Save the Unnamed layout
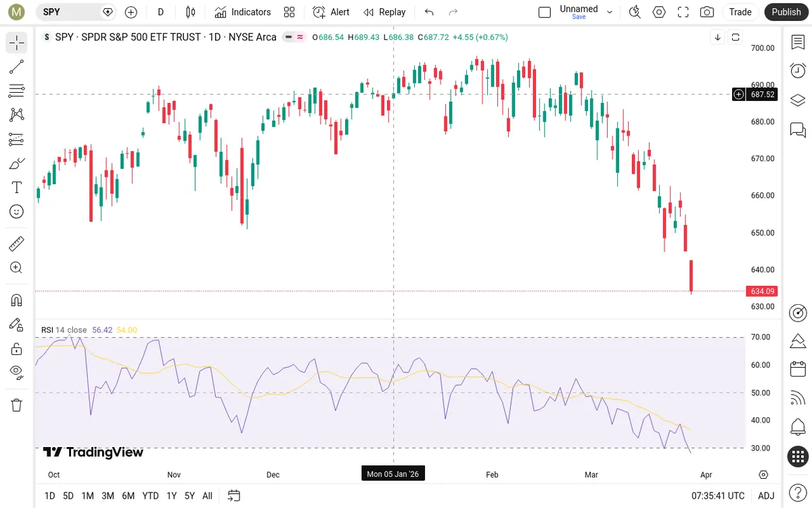 tap(579, 17)
